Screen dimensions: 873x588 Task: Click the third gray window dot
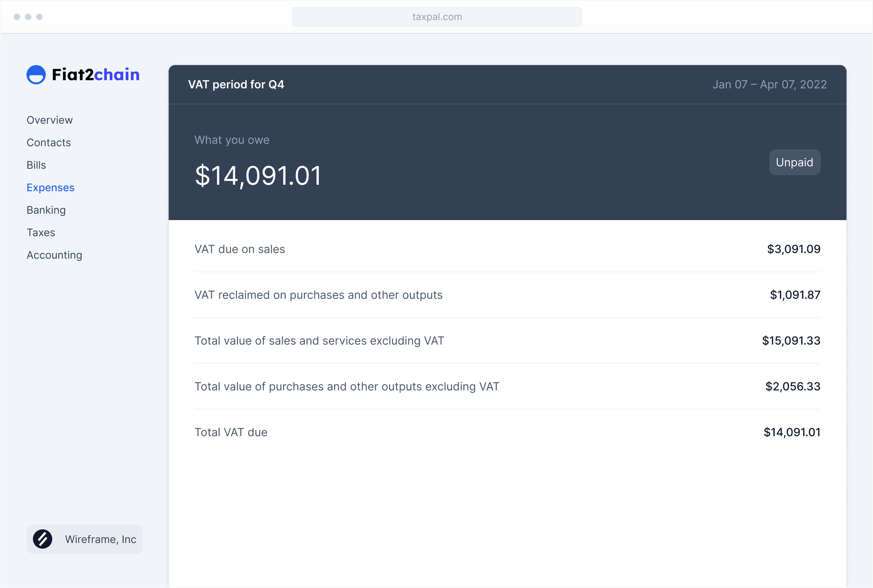39,17
